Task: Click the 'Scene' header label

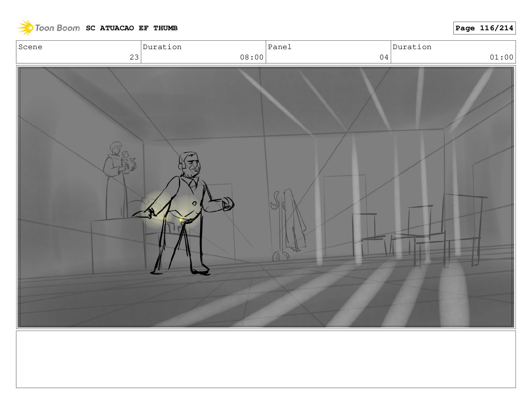Action: click(x=30, y=47)
